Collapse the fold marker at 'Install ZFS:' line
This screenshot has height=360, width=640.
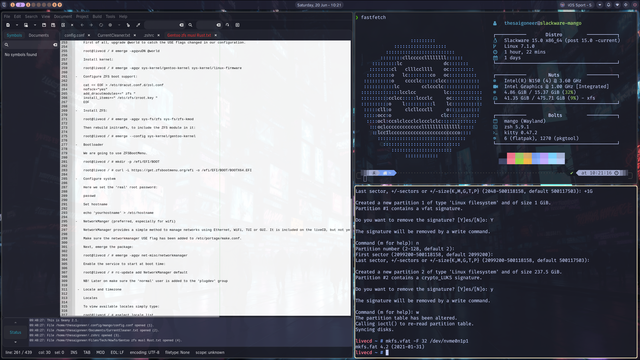pos(76,110)
